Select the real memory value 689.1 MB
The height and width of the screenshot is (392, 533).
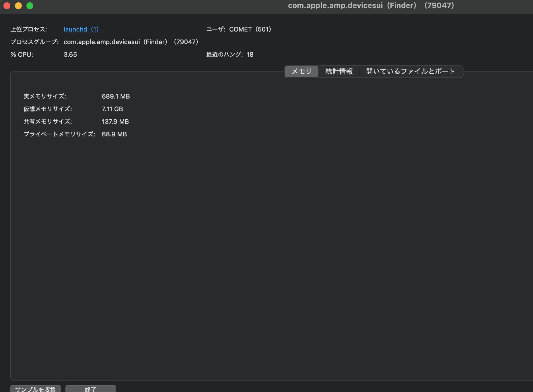(x=116, y=96)
